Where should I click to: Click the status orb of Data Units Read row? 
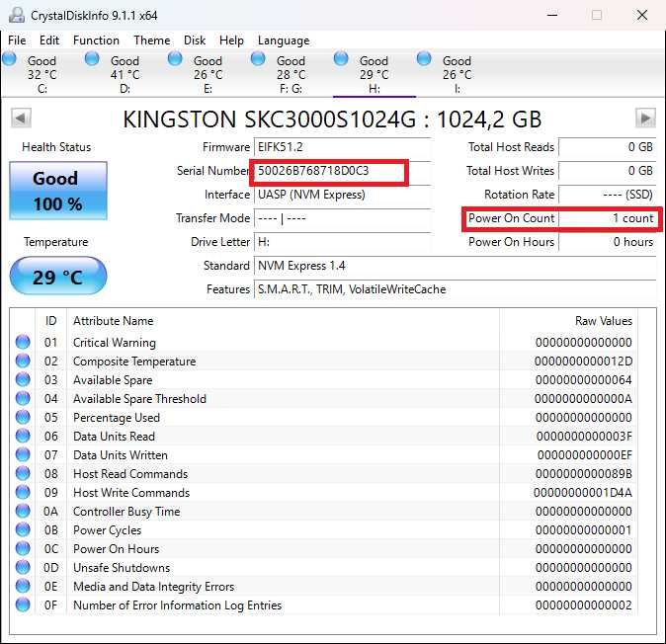(23, 436)
